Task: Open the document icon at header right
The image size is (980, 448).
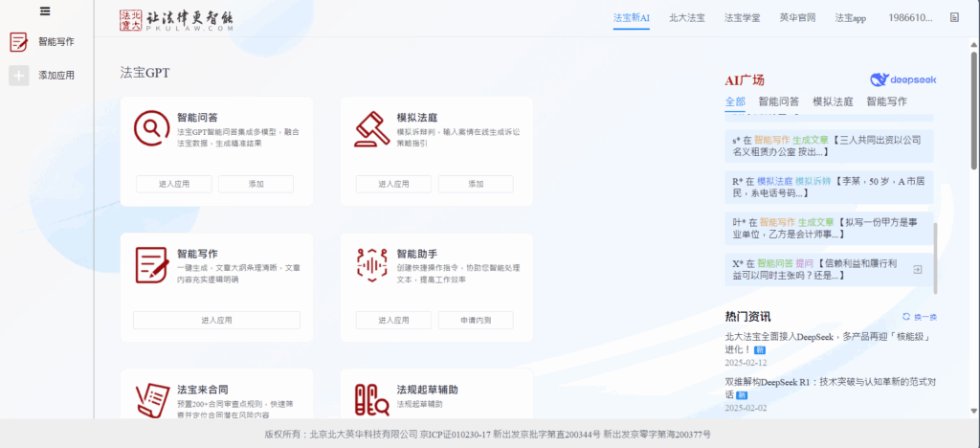Action: coord(954,17)
